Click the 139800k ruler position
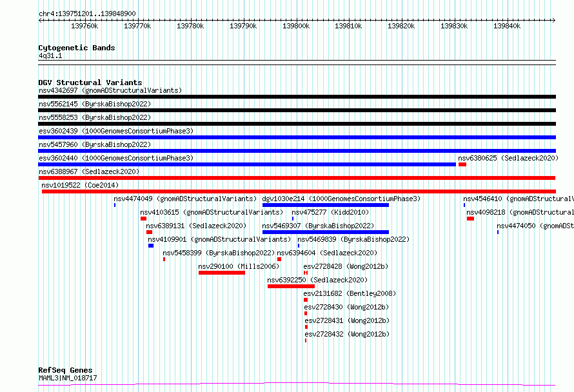This screenshot has width=574, height=392. click(296, 26)
